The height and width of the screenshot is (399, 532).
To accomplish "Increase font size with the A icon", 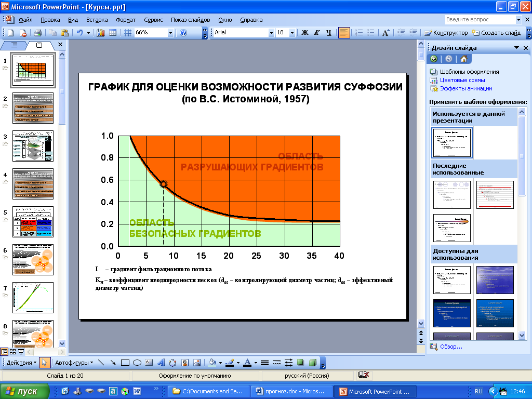I will pyautogui.click(x=386, y=33).
